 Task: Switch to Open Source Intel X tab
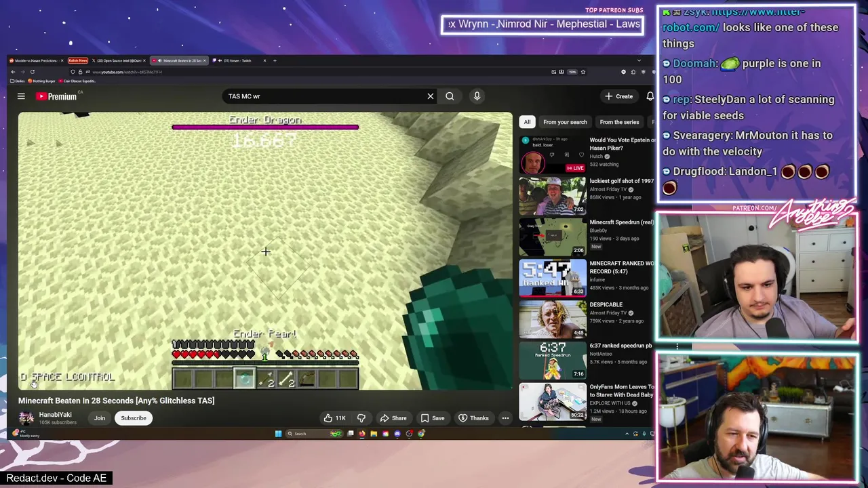[119, 60]
